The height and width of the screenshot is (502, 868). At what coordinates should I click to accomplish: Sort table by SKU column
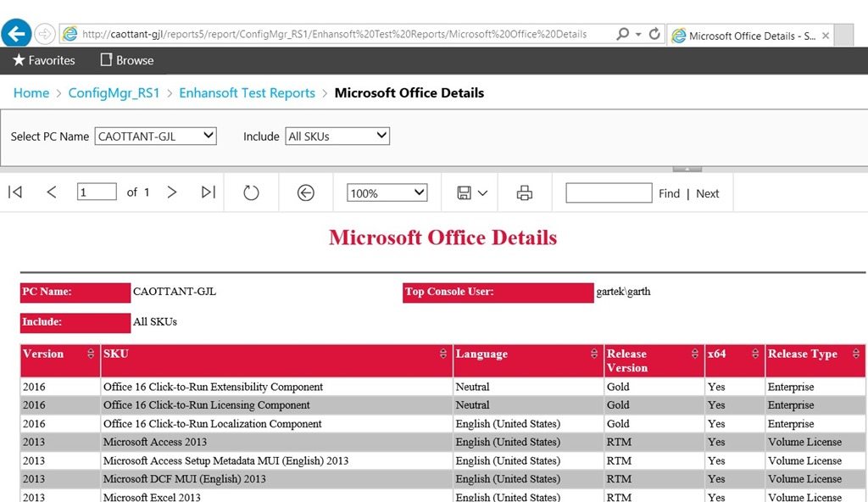[x=442, y=354]
